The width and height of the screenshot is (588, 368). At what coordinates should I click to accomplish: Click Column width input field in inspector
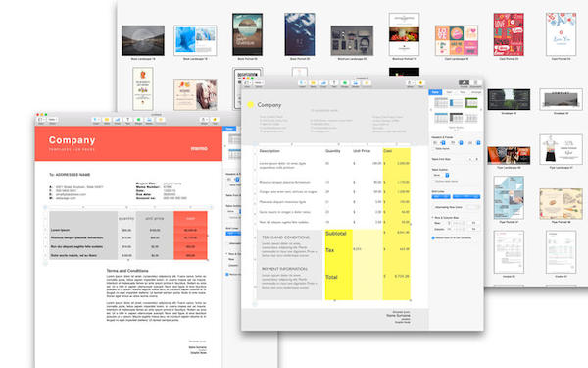click(473, 229)
